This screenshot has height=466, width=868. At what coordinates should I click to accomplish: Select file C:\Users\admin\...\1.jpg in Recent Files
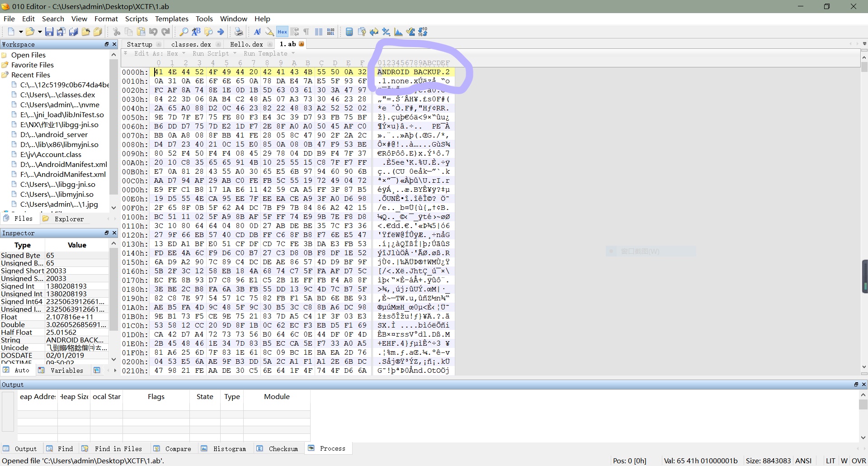pyautogui.click(x=59, y=204)
